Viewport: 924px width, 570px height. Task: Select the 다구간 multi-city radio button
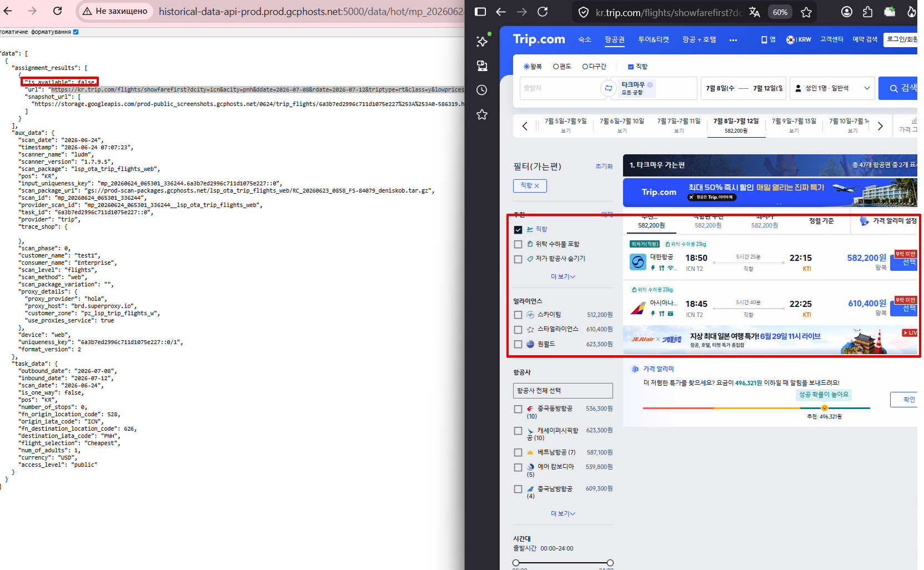[585, 67]
